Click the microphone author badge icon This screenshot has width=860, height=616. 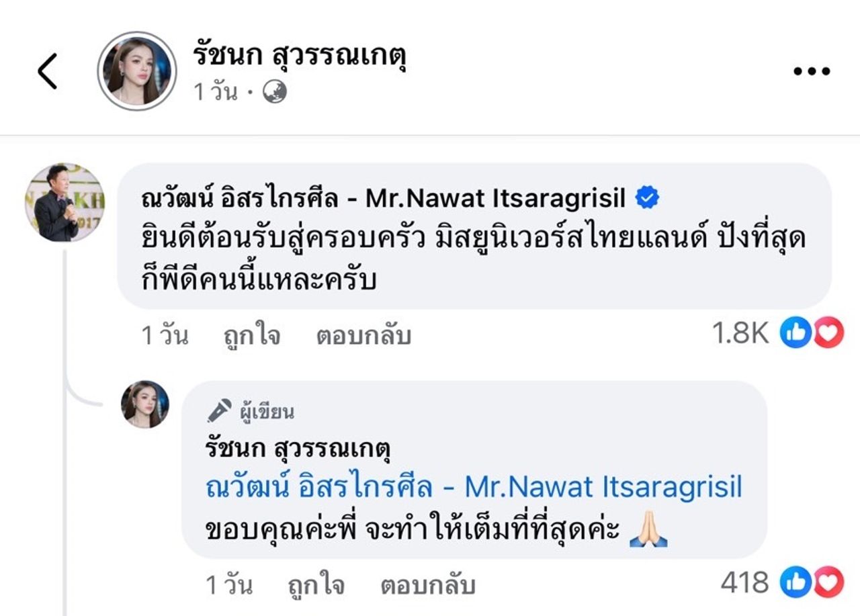(220, 410)
